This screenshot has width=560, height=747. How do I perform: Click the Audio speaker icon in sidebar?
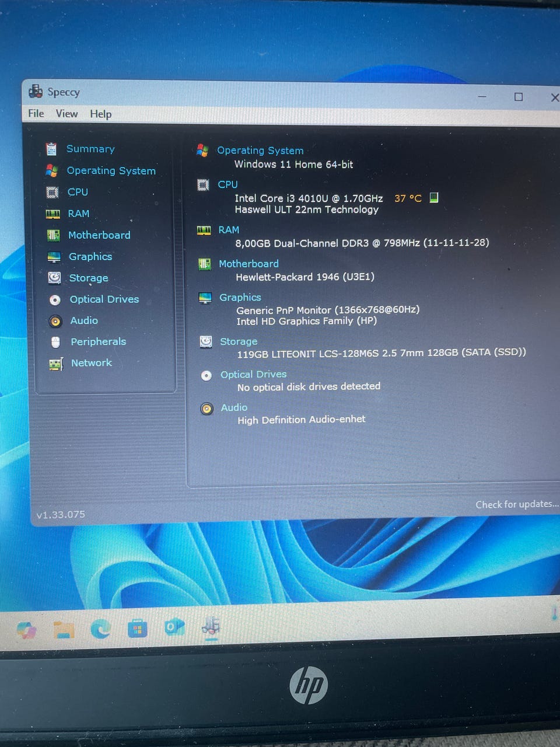tap(55, 321)
